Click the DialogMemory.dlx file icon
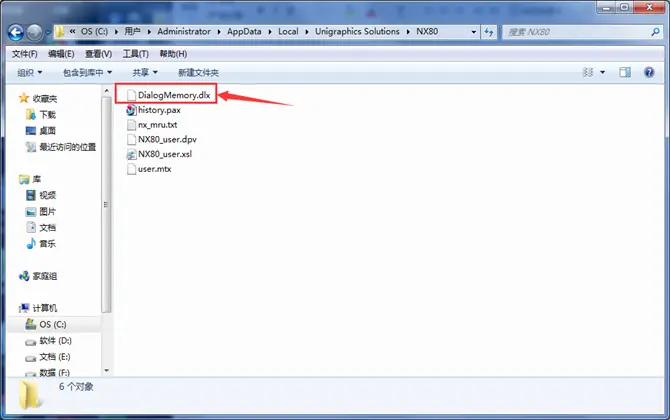 point(131,96)
